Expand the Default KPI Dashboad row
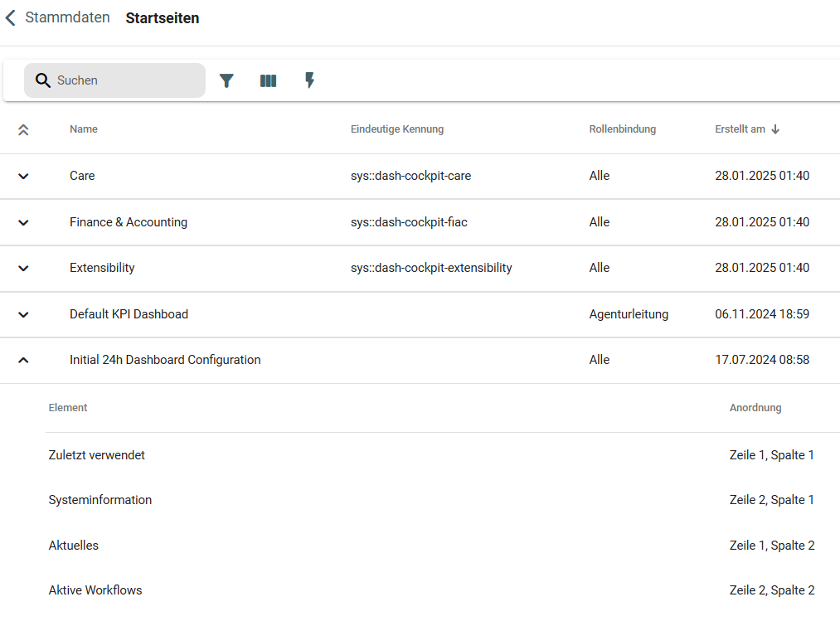The image size is (840, 626). coord(23,314)
